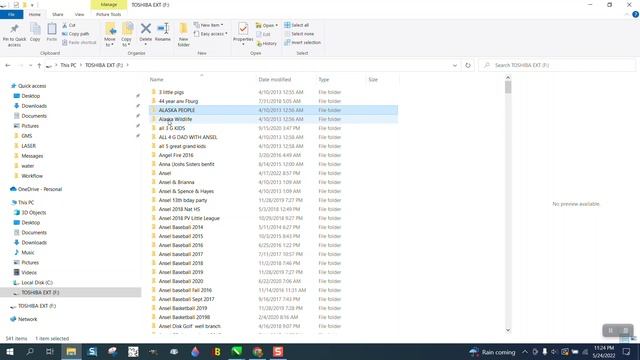Select the 'Ansel Baseball 2020' folder
This screenshot has height=360, width=640.
click(x=181, y=281)
